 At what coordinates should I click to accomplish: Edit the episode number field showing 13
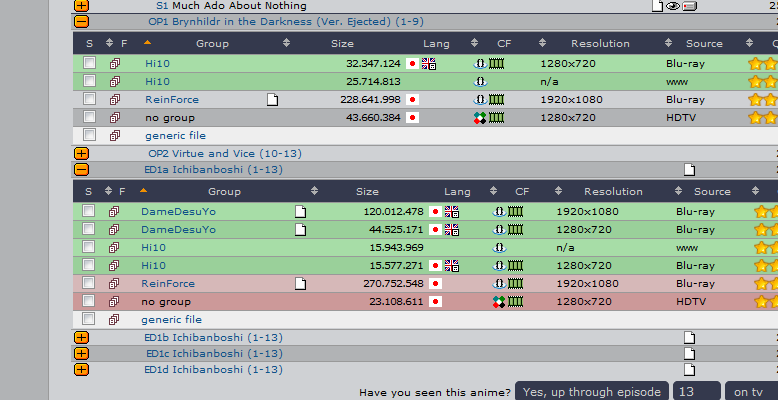[697, 392]
